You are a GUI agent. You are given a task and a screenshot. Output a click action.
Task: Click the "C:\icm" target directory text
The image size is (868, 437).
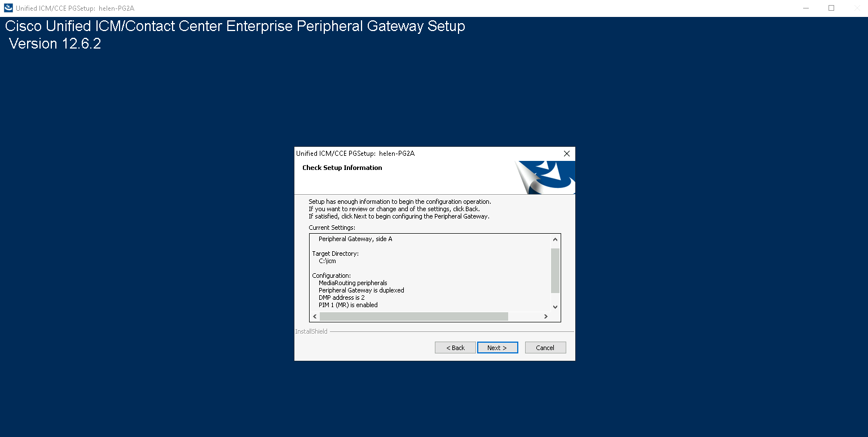click(327, 261)
